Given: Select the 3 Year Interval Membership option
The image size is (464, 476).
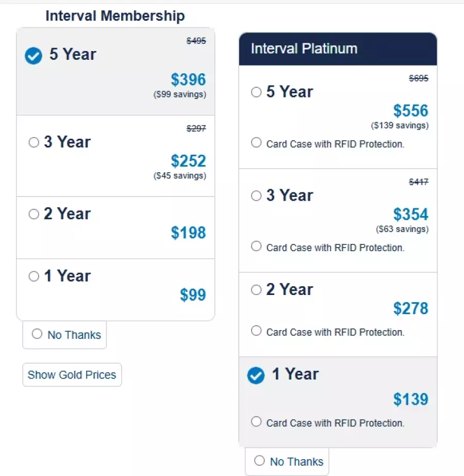Looking at the screenshot, I should click(x=34, y=143).
